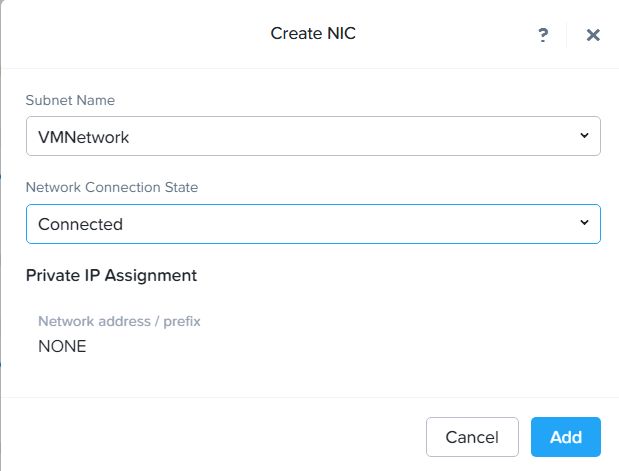Click the Create NIC dialog title

click(313, 34)
